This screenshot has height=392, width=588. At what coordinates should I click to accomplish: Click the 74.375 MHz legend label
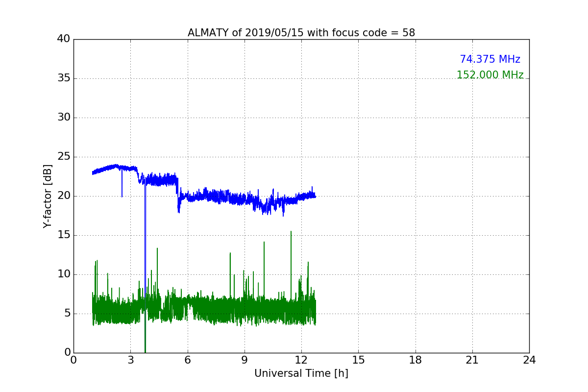click(x=490, y=59)
